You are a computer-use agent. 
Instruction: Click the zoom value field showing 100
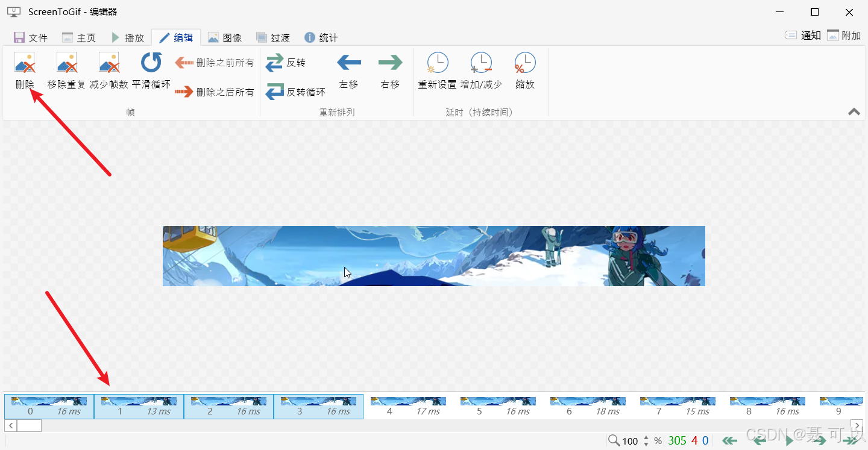pyautogui.click(x=630, y=441)
